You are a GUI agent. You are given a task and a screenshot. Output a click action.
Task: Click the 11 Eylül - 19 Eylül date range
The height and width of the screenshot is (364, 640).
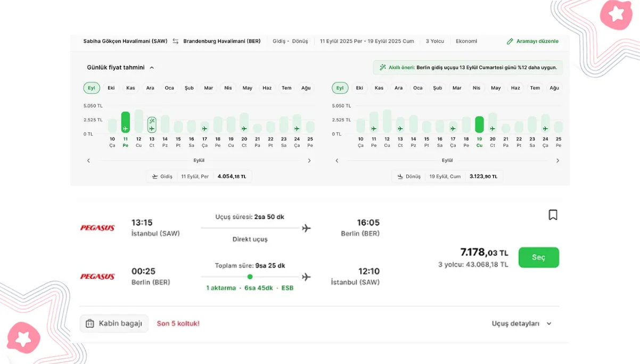[367, 42]
